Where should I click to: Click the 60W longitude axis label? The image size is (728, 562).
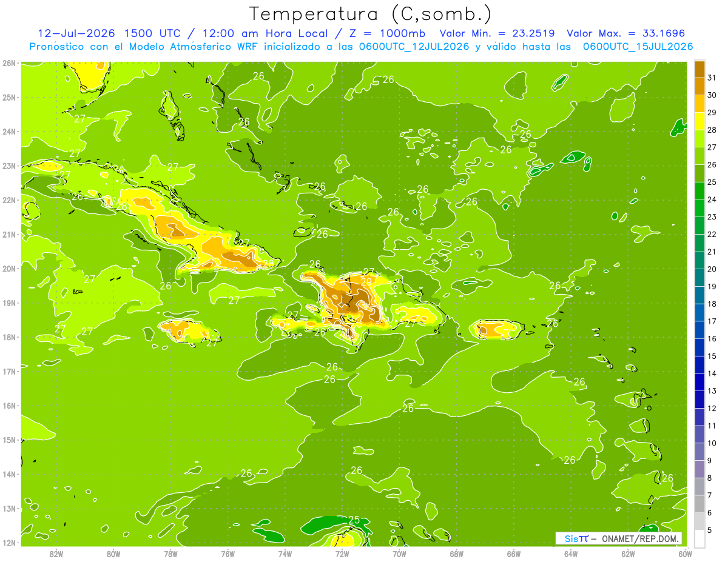(686, 554)
